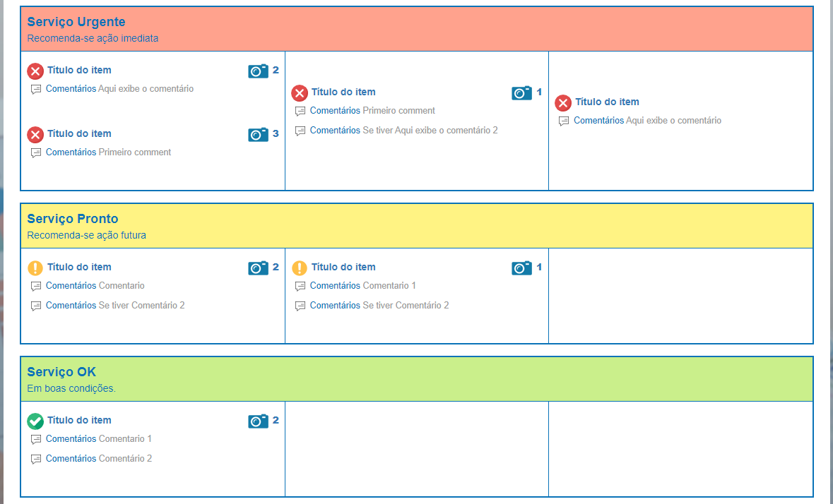Click the green checkmark status icon
The width and height of the screenshot is (833, 504).
pos(35,421)
